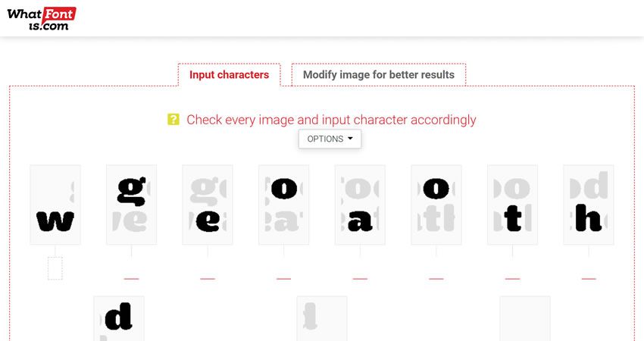This screenshot has width=644, height=341.
Task: Switch to the Input characters tab
Action: [x=229, y=75]
